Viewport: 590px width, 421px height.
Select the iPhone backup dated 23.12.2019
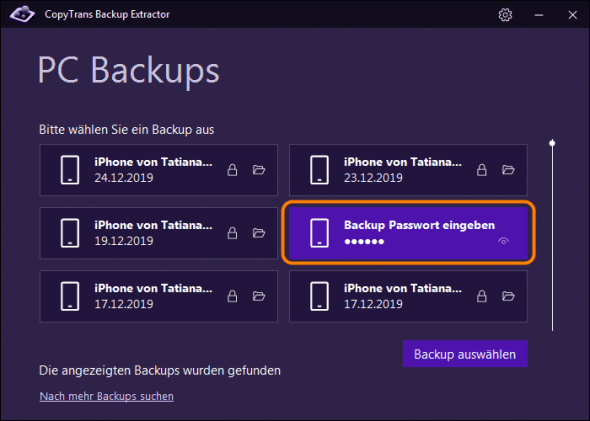[x=408, y=170]
